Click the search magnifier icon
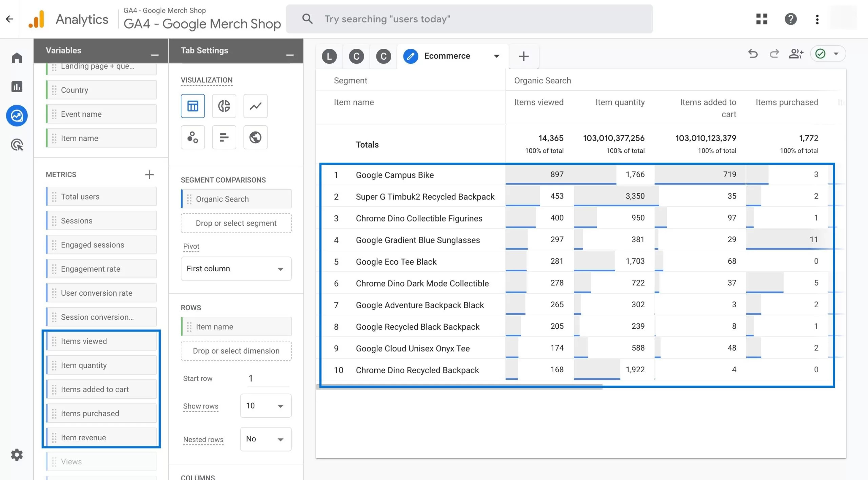This screenshot has width=868, height=480. pyautogui.click(x=307, y=19)
